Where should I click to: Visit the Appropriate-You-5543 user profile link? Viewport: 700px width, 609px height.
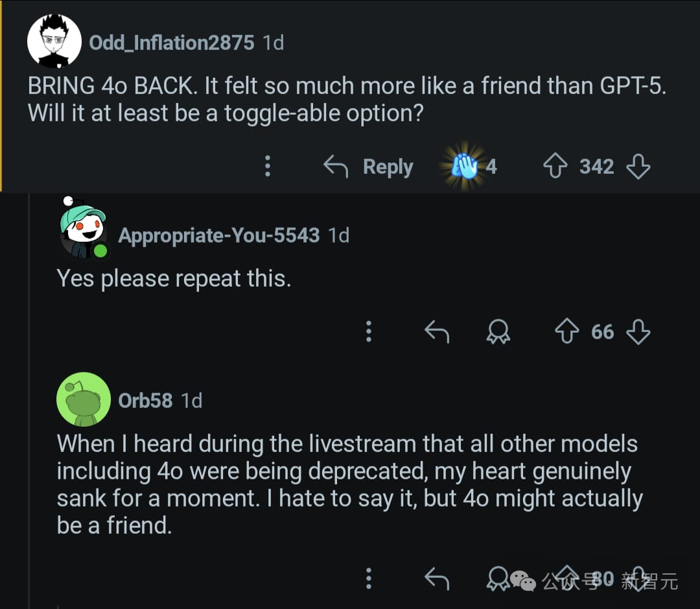click(x=218, y=235)
